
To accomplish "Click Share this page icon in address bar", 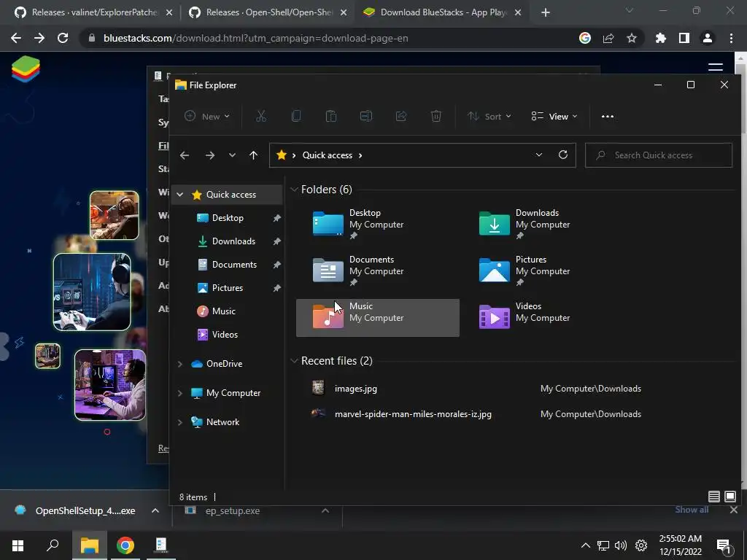I will tap(608, 38).
